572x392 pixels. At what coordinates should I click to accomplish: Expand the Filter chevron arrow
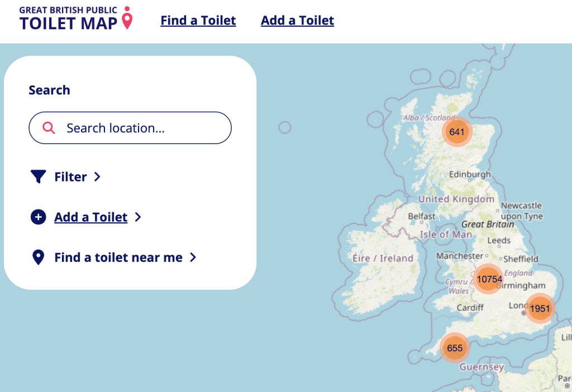point(97,177)
